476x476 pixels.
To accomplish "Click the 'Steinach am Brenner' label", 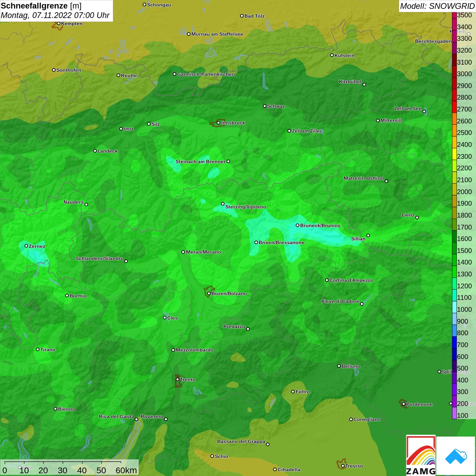I will pyautogui.click(x=201, y=161).
